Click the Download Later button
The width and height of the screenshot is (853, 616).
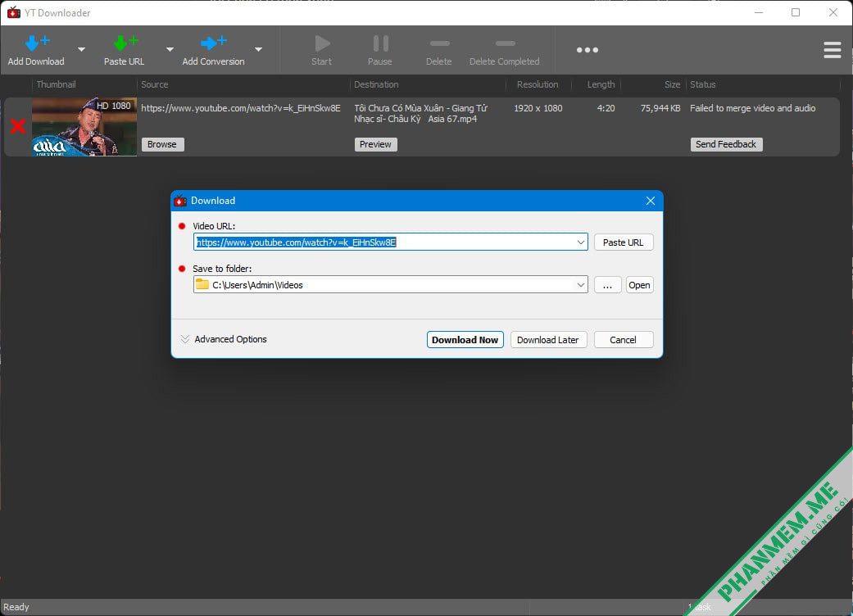tap(548, 340)
